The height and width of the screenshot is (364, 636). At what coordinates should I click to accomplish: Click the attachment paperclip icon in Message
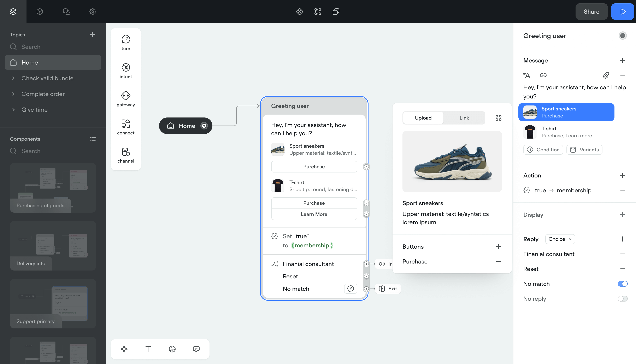coord(606,75)
